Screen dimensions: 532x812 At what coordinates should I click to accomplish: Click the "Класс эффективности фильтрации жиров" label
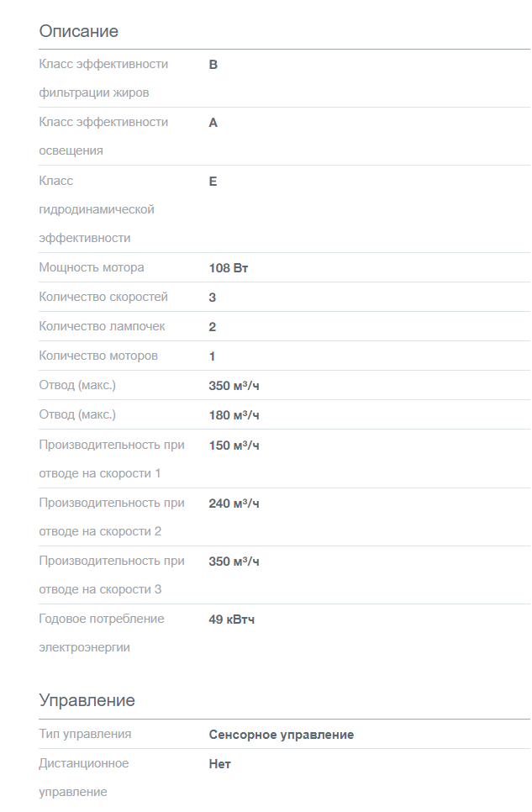click(x=103, y=78)
